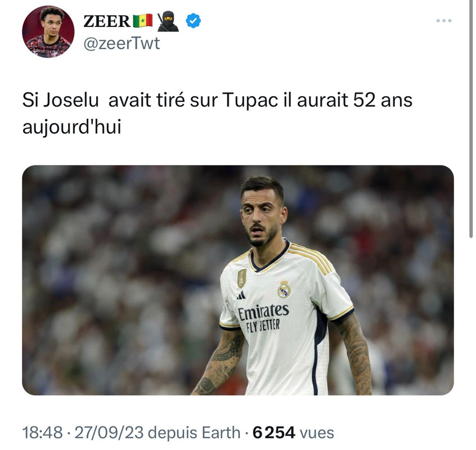Image resolution: width=476 pixels, height=450 pixels.
Task: View the 6 254 vues count
Action: pos(293,432)
